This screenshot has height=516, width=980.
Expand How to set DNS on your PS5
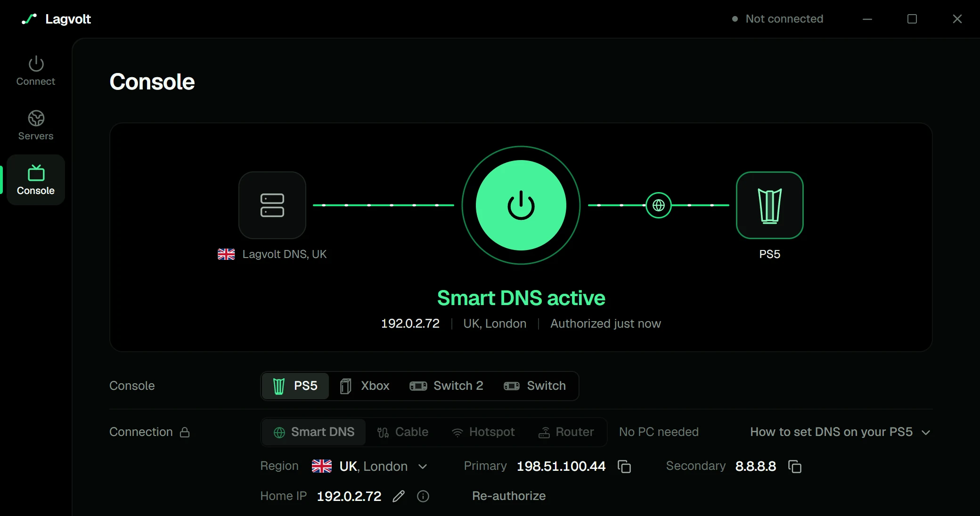click(x=841, y=432)
